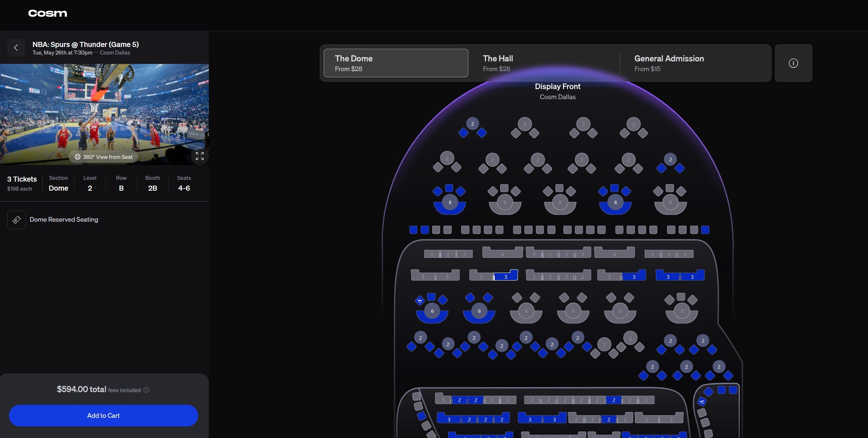Open the seating info icon beside General Admission
The height and width of the screenshot is (438, 868).
[793, 63]
